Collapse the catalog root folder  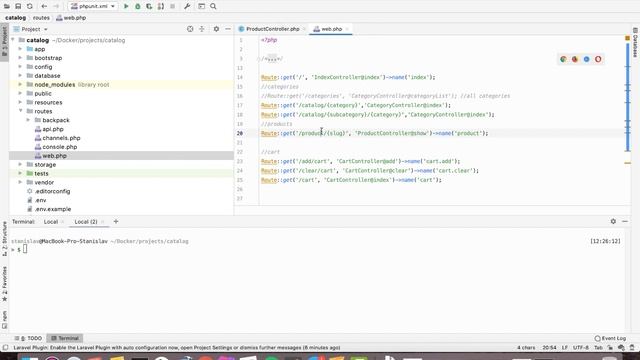[13, 40]
